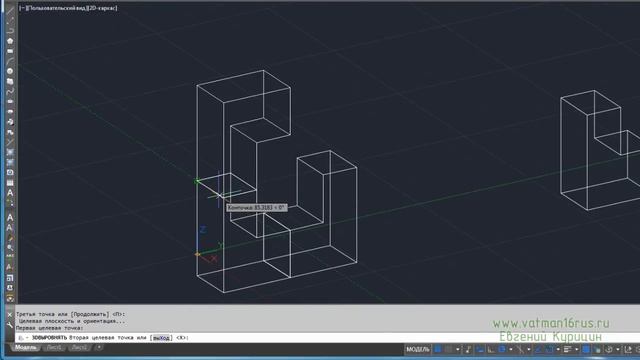Toggle object snap tracking in status bar
The height and width of the screenshot is (360, 640).
[538, 349]
